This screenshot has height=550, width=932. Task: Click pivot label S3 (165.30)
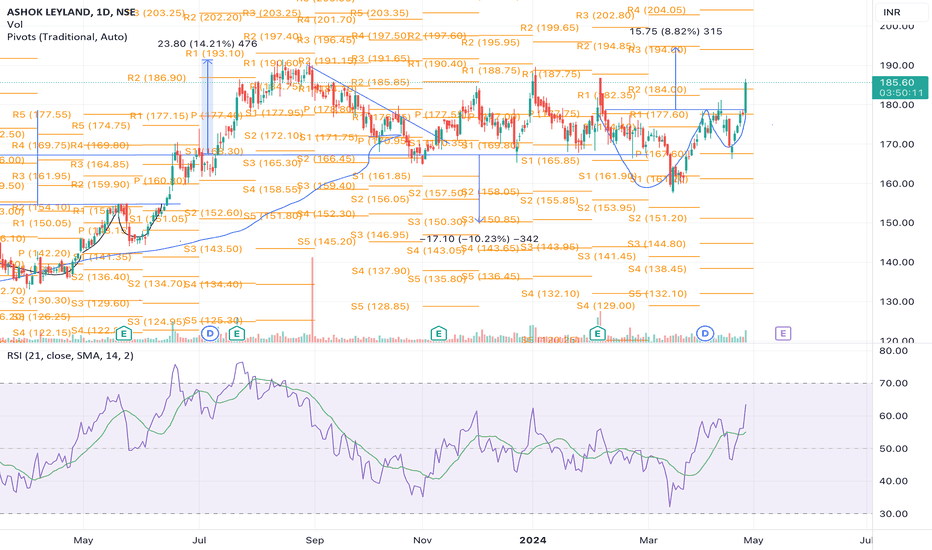272,163
